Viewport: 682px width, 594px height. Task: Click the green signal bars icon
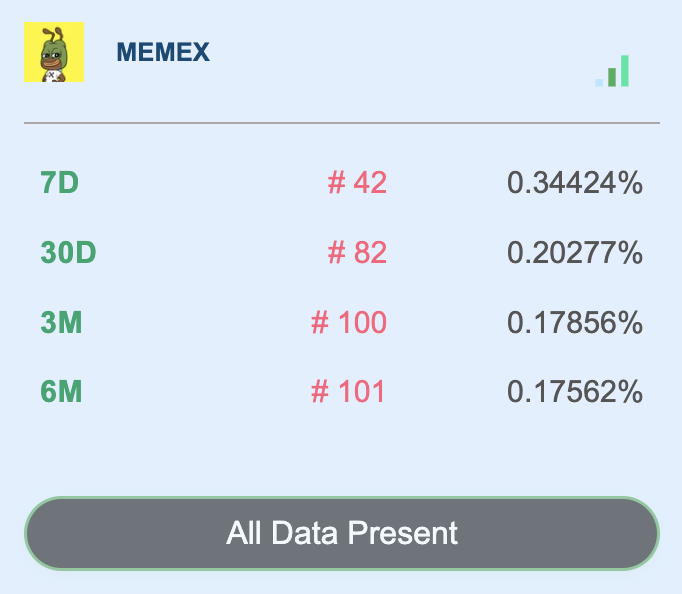click(x=612, y=71)
